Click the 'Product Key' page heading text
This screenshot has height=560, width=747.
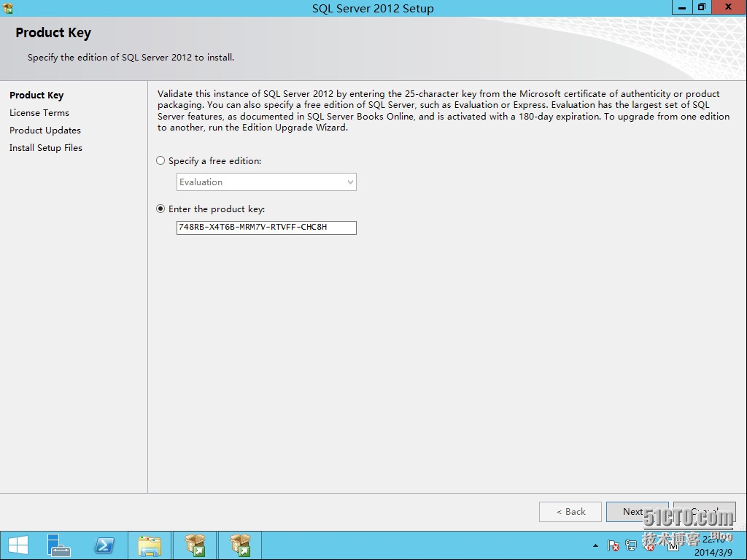click(x=53, y=33)
